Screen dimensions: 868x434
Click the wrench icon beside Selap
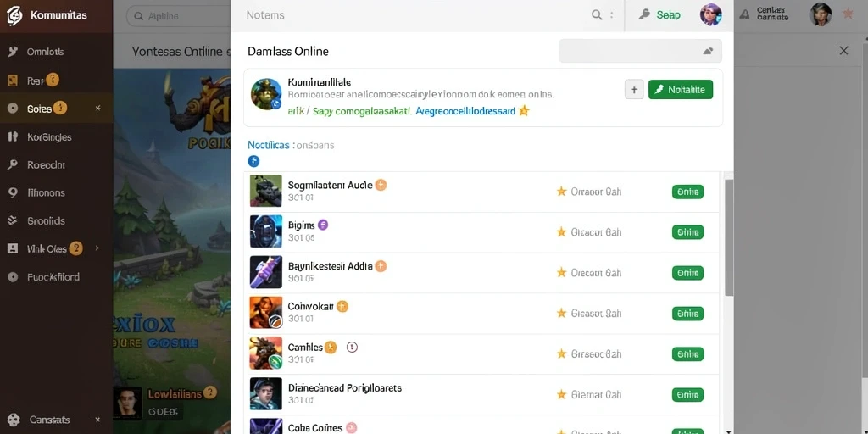(644, 15)
